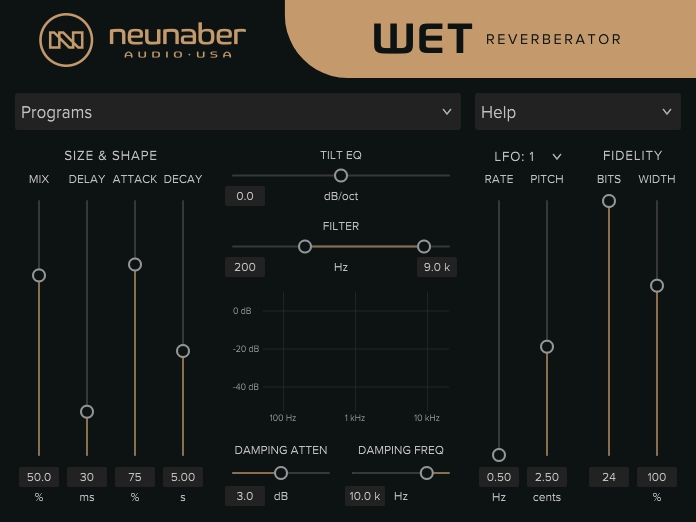Click the TILT EQ slider knob
Screen dimensions: 696x522
pyautogui.click(x=341, y=176)
